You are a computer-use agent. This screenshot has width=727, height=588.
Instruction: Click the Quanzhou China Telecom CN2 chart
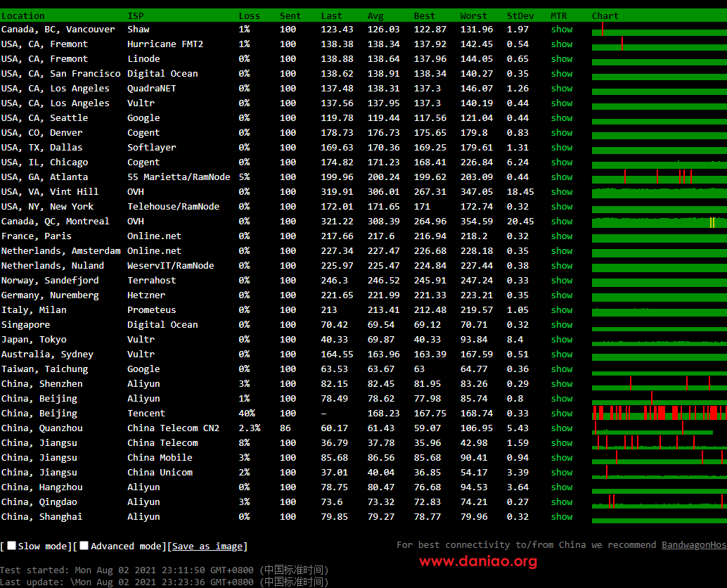tap(652, 428)
